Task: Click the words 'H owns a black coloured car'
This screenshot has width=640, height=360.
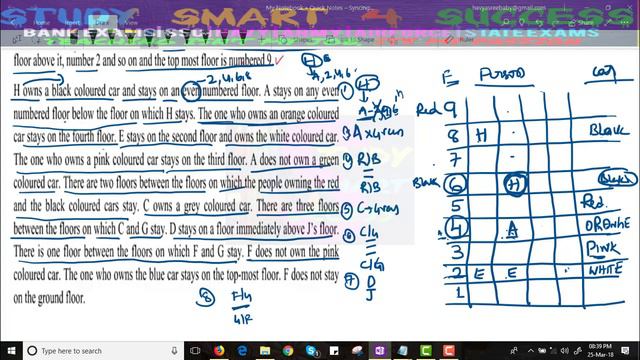Action: click(x=67, y=91)
